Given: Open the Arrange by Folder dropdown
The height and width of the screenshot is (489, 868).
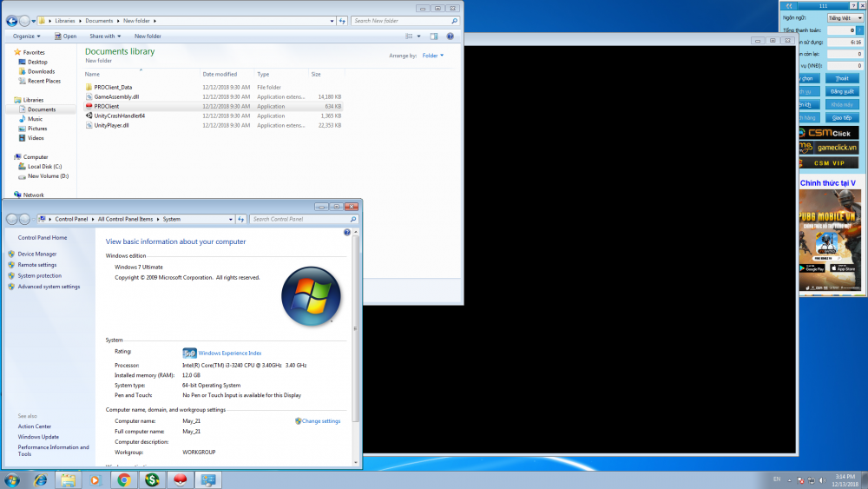Looking at the screenshot, I should click(x=432, y=56).
